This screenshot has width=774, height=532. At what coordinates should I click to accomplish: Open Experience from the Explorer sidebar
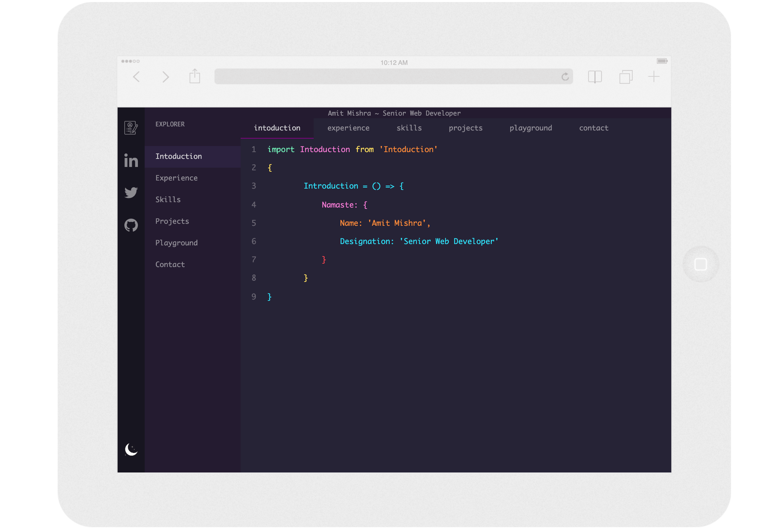point(176,178)
